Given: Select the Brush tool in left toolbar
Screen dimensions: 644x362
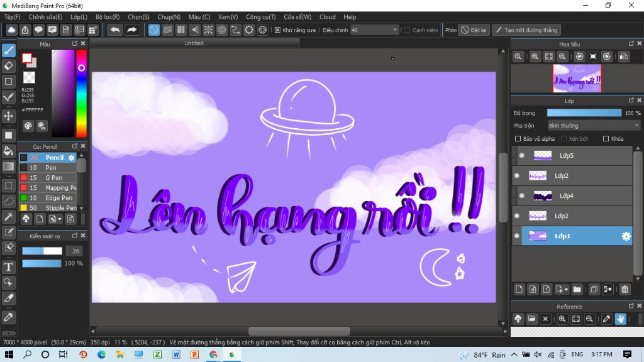Looking at the screenshot, I should point(9,50).
